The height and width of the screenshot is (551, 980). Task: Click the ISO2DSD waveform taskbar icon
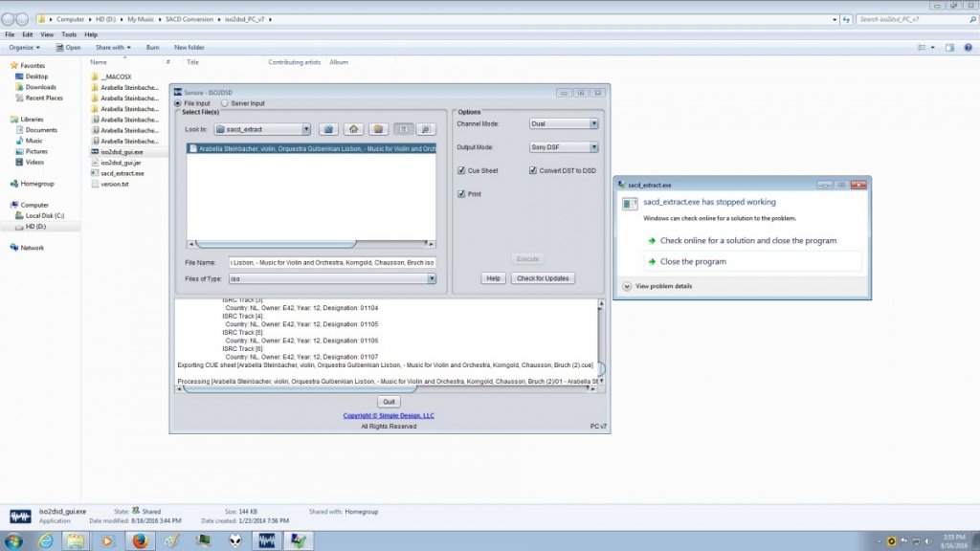[267, 540]
